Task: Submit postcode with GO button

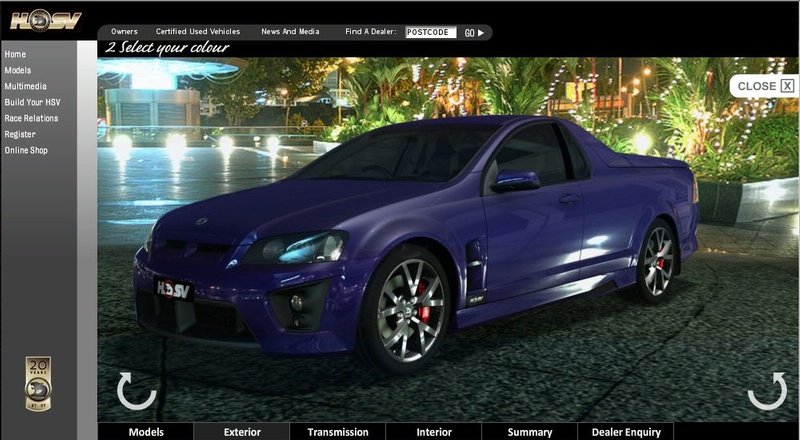Action: click(474, 33)
